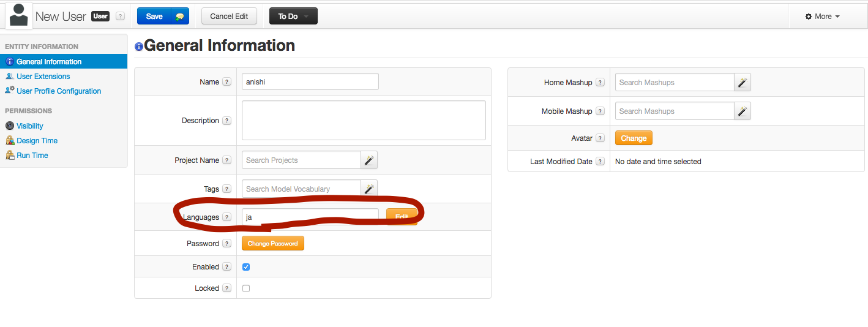The width and height of the screenshot is (868, 327).
Task: Open help icon beside New User title
Action: (120, 17)
